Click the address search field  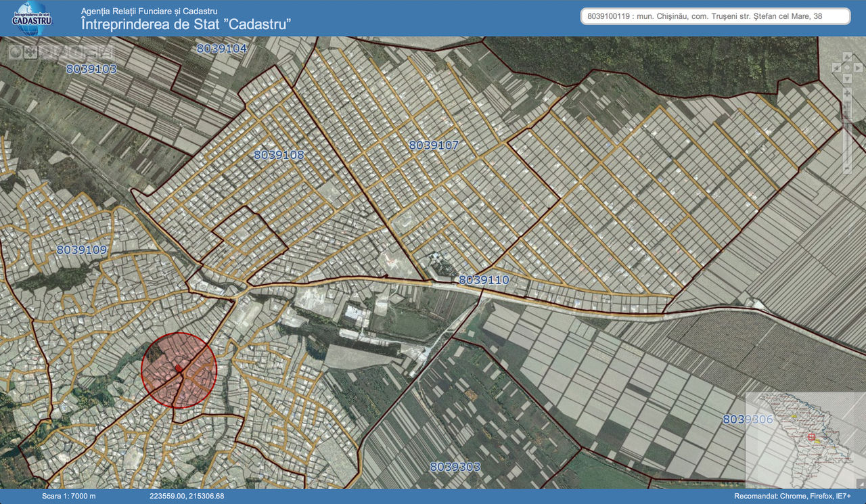coord(715,16)
